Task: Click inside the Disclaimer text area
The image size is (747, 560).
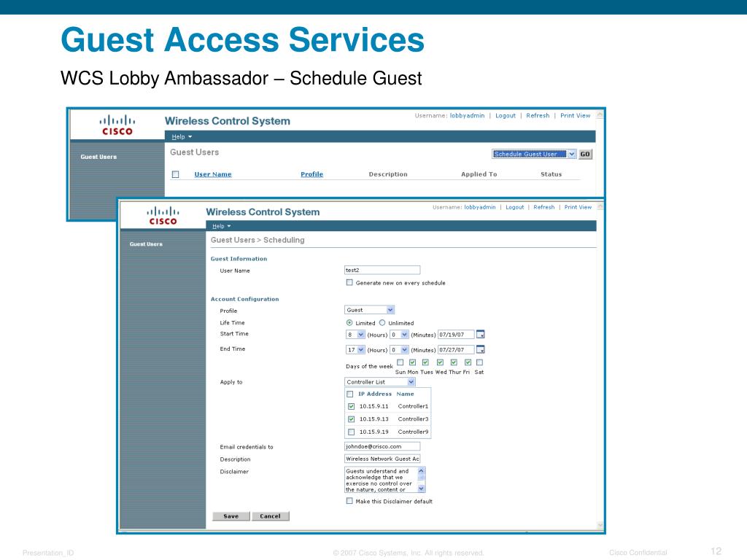Action: [381, 480]
